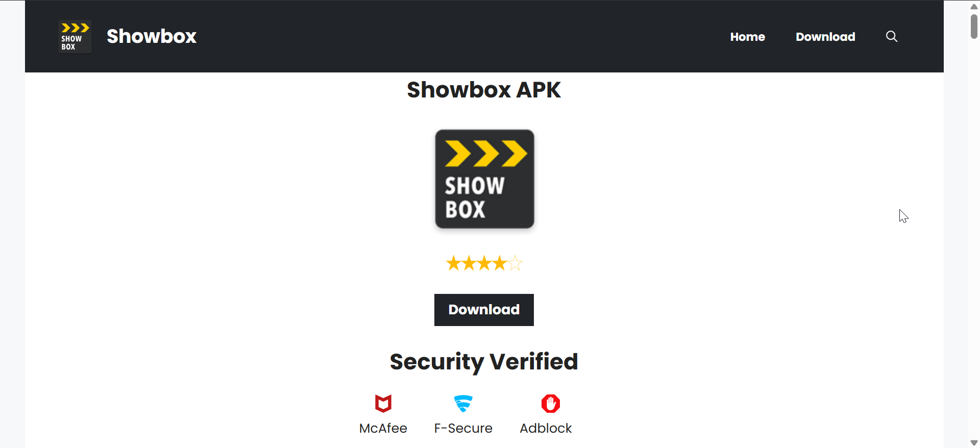The width and height of the screenshot is (980, 448).
Task: Open the search magnifier icon
Action: 891,36
